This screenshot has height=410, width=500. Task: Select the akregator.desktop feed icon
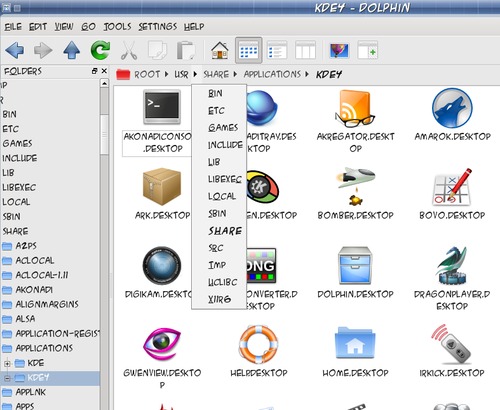(355, 108)
